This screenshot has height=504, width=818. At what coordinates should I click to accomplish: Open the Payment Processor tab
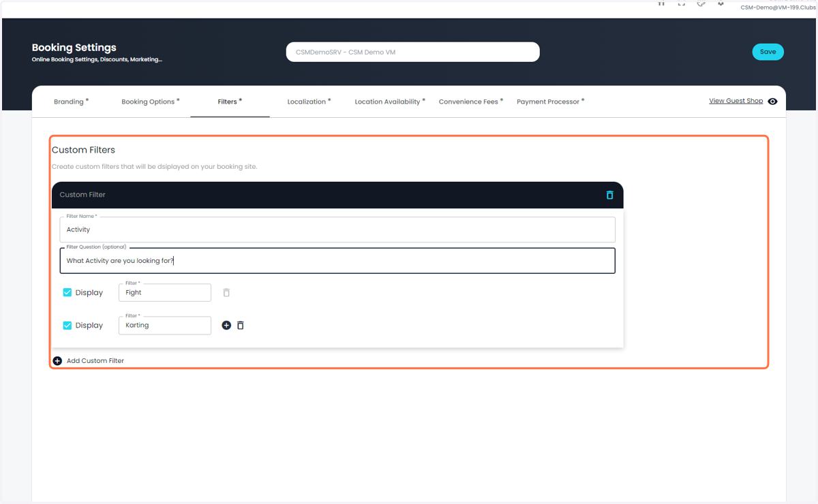pos(550,101)
